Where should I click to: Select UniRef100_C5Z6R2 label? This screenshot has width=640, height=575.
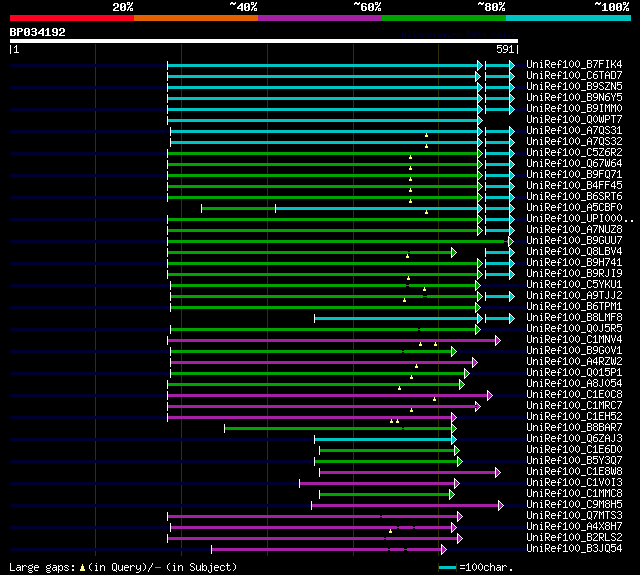(574, 153)
